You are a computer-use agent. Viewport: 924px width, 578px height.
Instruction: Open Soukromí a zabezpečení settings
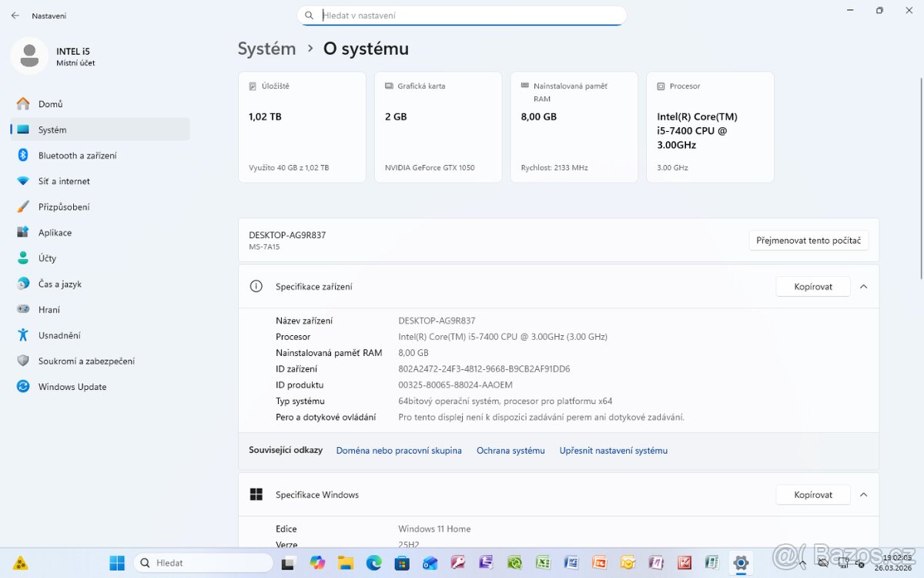click(x=86, y=361)
